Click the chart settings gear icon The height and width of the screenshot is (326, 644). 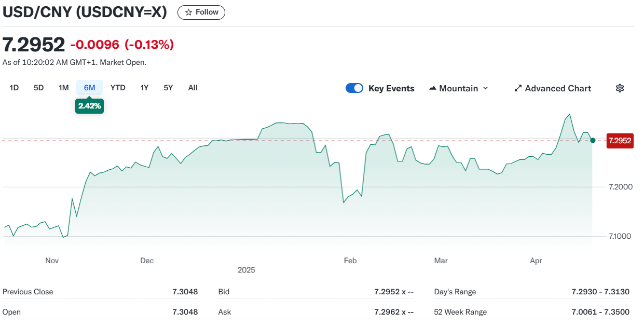pos(620,88)
